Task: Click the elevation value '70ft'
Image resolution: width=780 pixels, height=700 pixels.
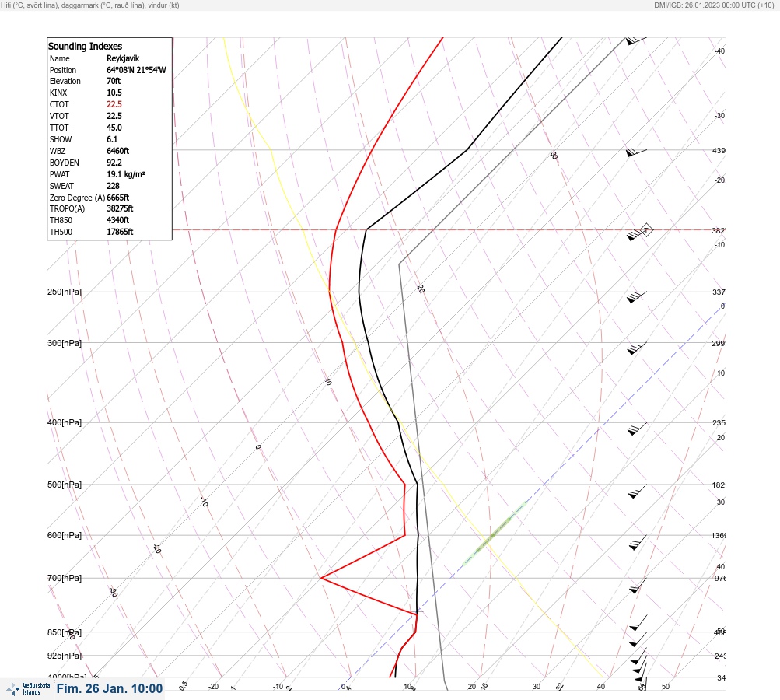Action: (114, 81)
